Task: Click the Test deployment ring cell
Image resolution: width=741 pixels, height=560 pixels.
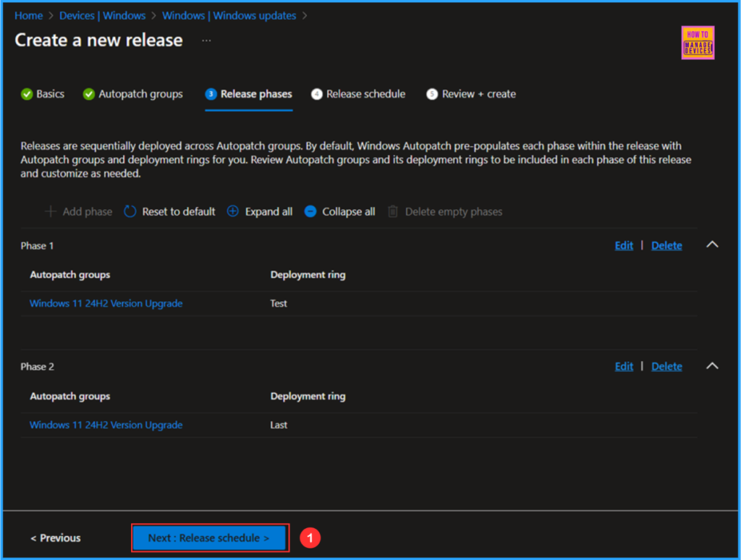Action: tap(279, 303)
